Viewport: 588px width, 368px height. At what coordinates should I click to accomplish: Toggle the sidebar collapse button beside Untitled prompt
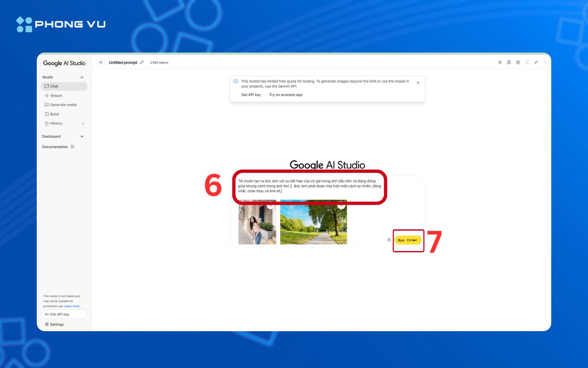[101, 63]
